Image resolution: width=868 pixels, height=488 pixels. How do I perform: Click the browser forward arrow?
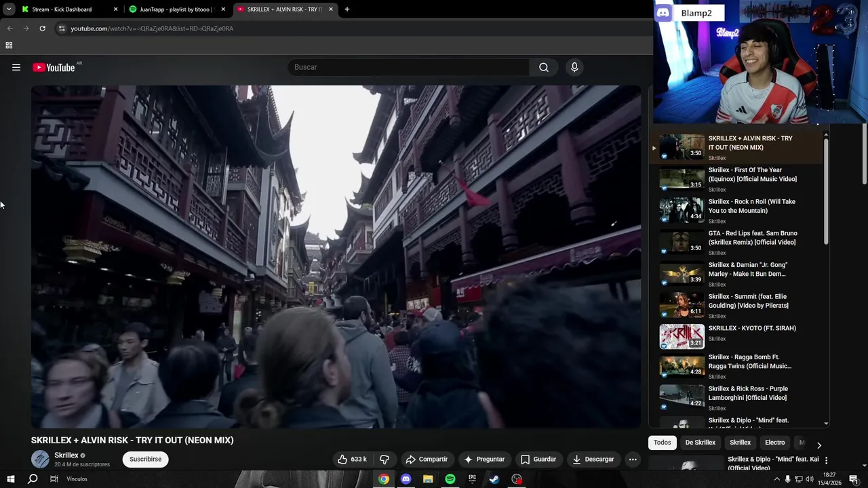(26, 28)
